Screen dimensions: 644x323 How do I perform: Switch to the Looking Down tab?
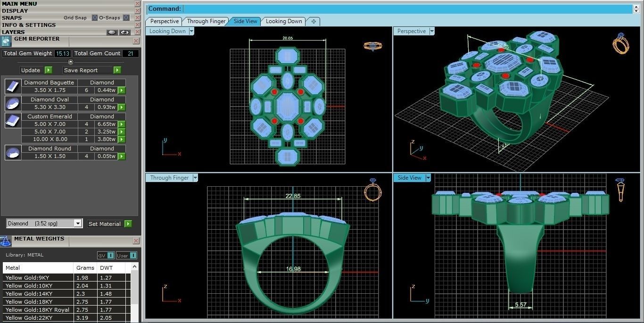(284, 21)
